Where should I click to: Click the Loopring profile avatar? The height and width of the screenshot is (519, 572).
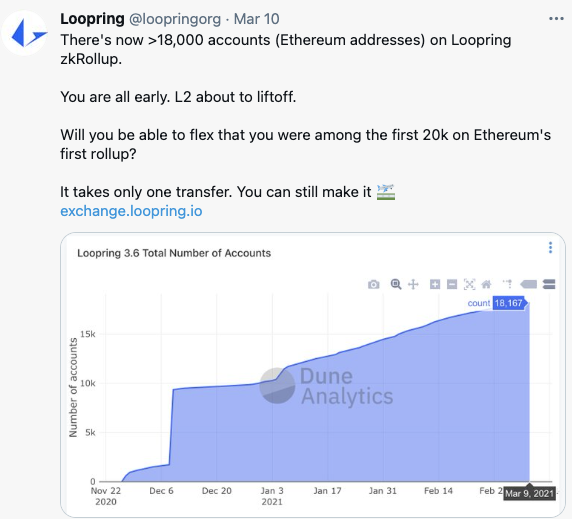pyautogui.click(x=25, y=33)
